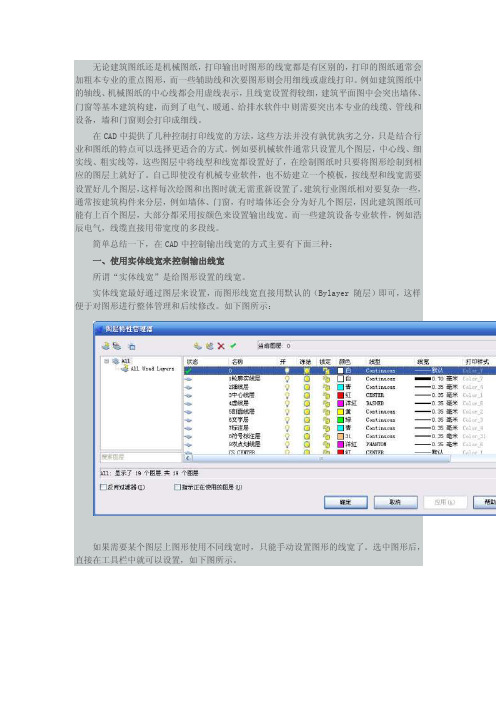Click the 名称 column header

pos(237,361)
